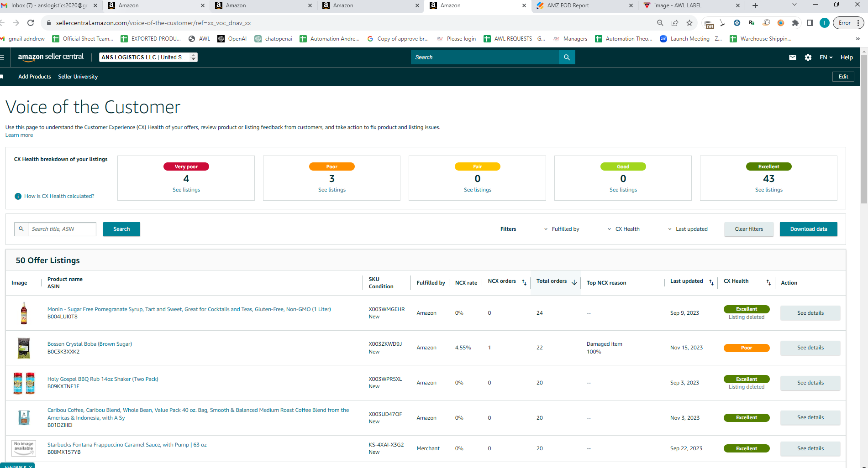This screenshot has width=868, height=468.
Task: Click the Edit button in the navigation bar
Action: pos(843,77)
